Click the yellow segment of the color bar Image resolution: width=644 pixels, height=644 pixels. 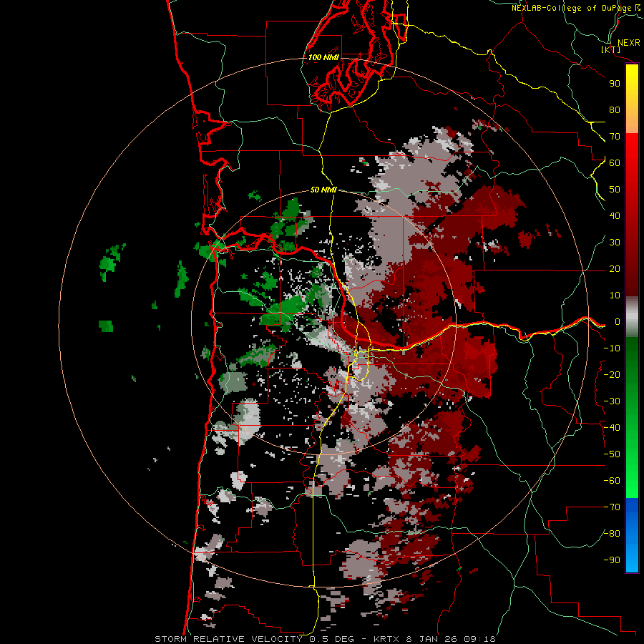[632, 99]
